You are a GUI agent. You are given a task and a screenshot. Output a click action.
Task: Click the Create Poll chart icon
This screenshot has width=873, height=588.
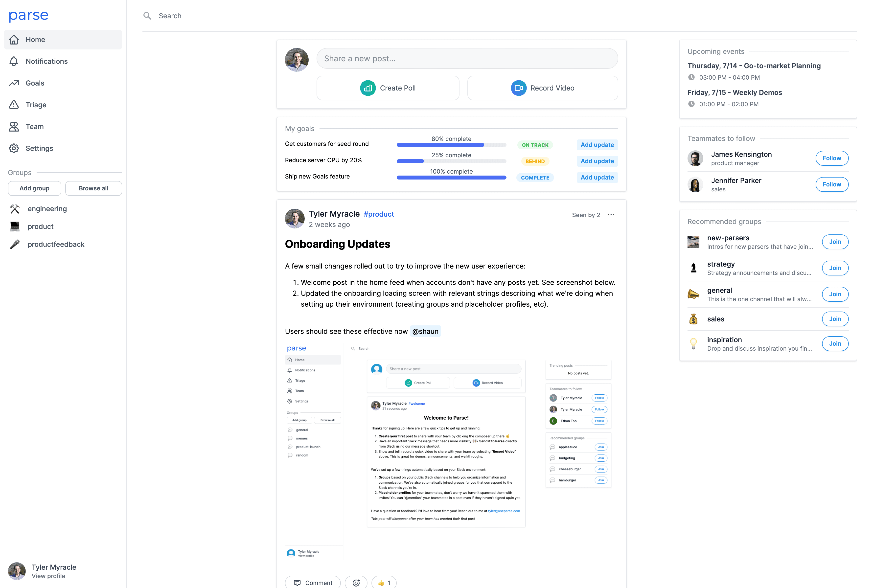click(368, 88)
